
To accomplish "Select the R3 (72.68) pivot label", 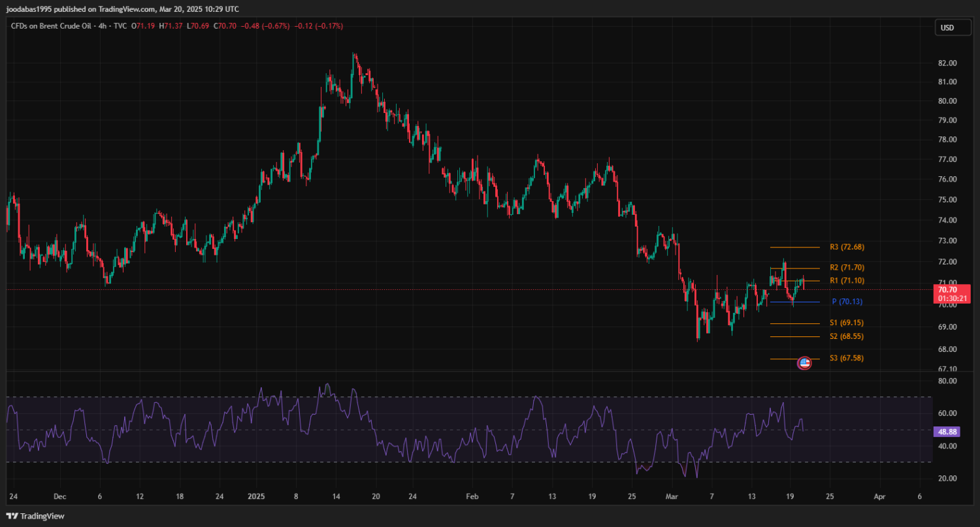I will [x=847, y=248].
